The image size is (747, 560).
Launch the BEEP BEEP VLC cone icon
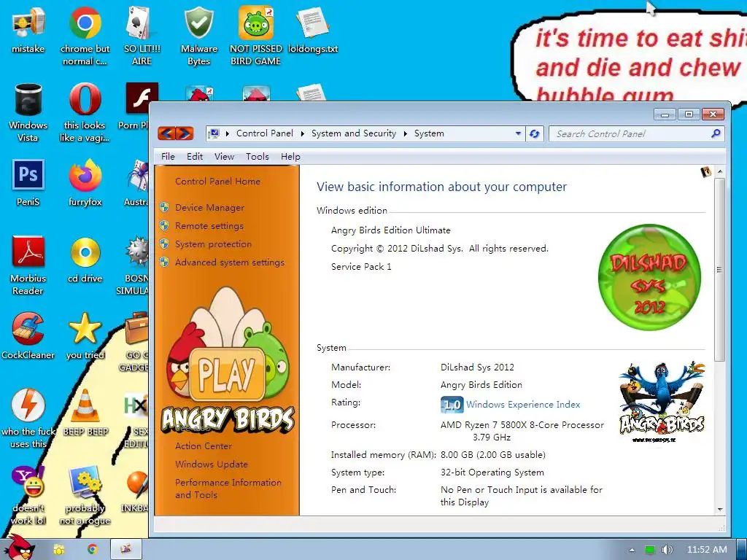pos(85,413)
